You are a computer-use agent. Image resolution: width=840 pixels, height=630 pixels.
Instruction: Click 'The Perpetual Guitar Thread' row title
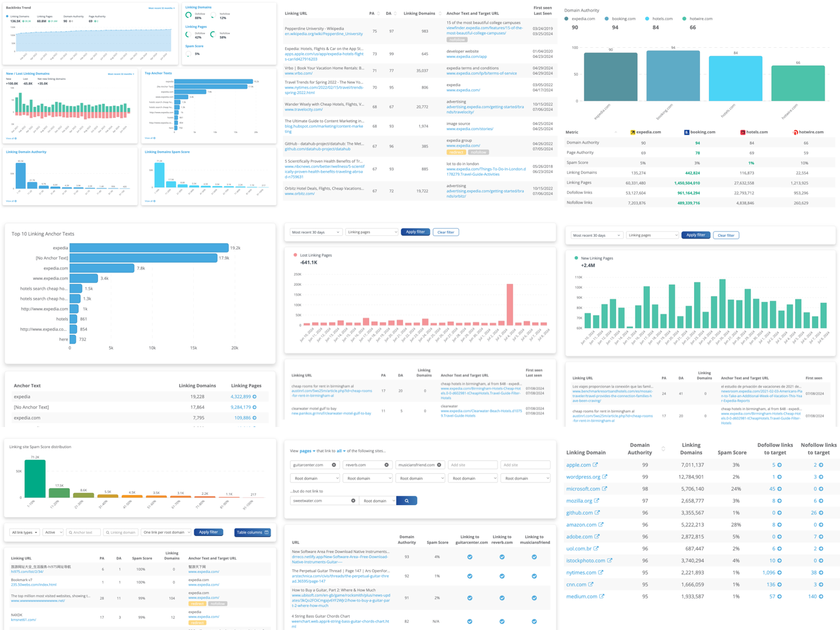[341, 570]
